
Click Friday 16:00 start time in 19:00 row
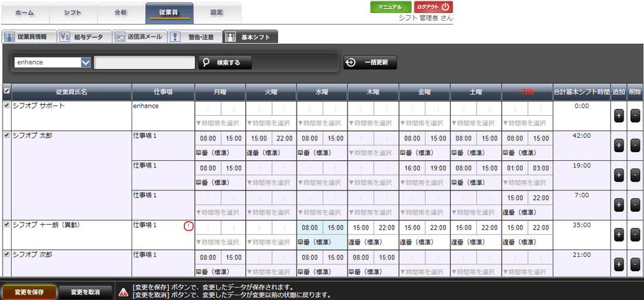coord(412,168)
